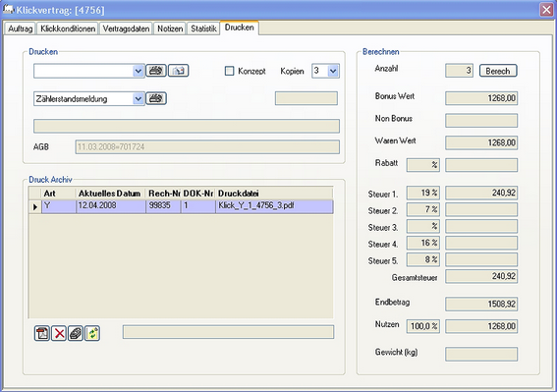Select file Klick_Y_1_4756_3.pdf in archive
Screen dimensions: 557x392
tap(274, 205)
